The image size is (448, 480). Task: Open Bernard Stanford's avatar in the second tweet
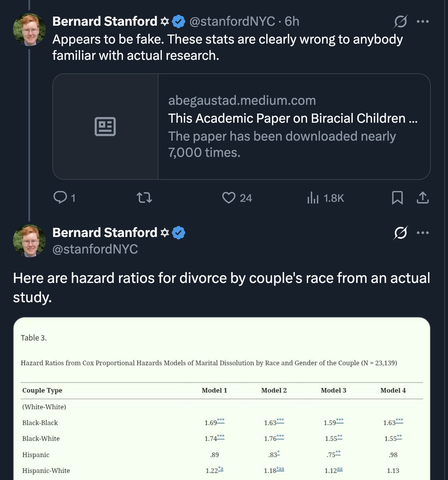(x=29, y=241)
